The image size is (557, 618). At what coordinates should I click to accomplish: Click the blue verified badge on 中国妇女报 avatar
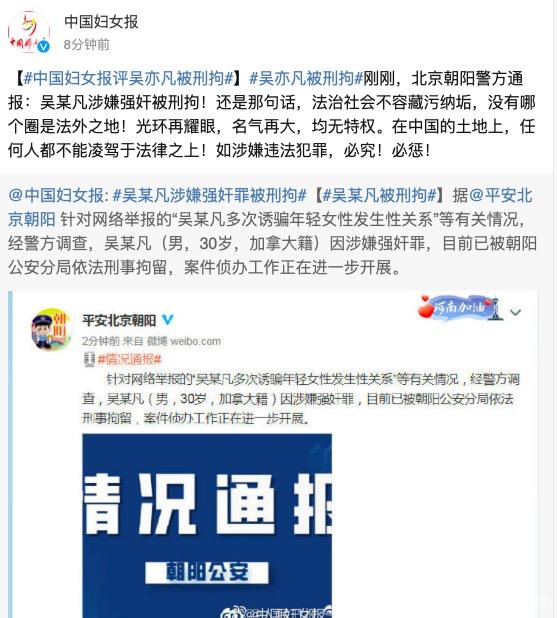click(x=43, y=47)
